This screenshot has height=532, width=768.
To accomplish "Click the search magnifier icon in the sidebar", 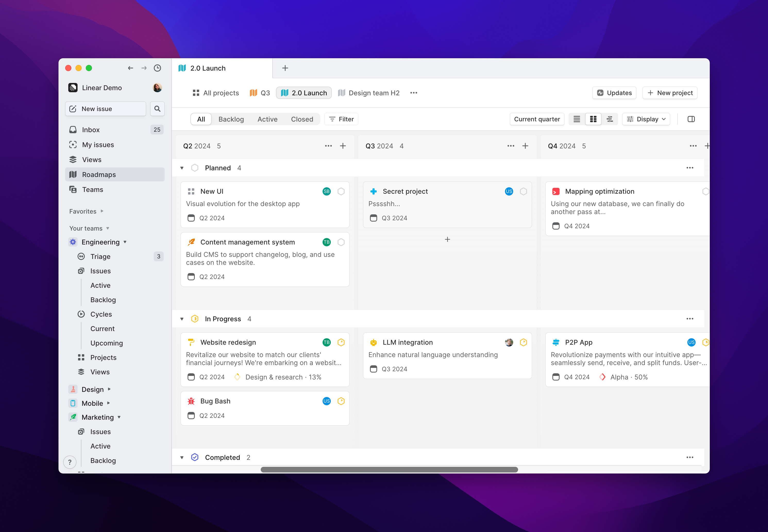I will pos(157,109).
